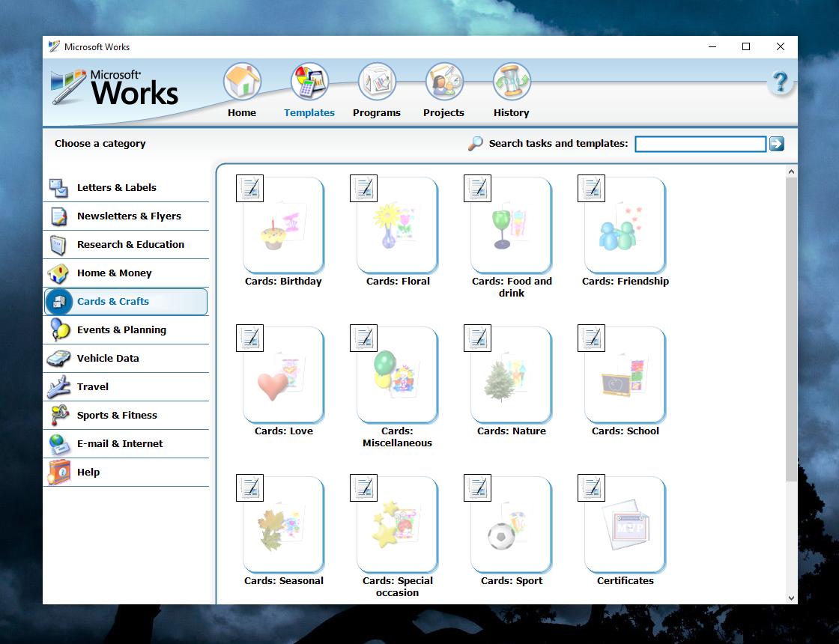839x644 pixels.
Task: Select the Templates tab
Action: [309, 90]
